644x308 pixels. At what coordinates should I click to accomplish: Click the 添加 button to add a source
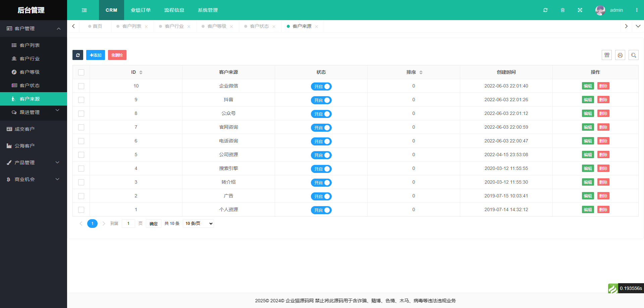pyautogui.click(x=95, y=55)
